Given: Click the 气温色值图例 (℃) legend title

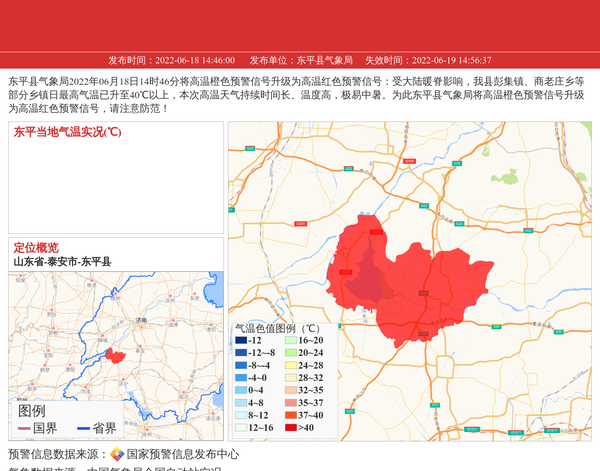Looking at the screenshot, I should pos(277,328).
